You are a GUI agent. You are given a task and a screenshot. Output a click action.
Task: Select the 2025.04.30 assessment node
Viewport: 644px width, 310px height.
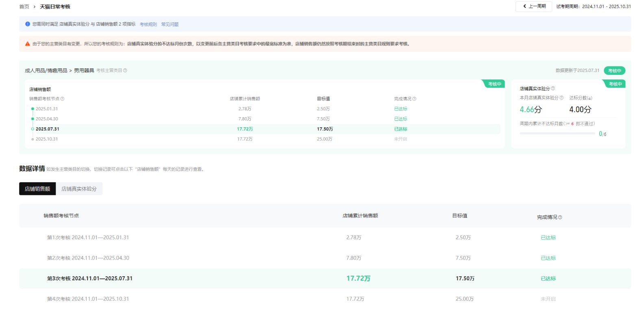pyautogui.click(x=46, y=119)
